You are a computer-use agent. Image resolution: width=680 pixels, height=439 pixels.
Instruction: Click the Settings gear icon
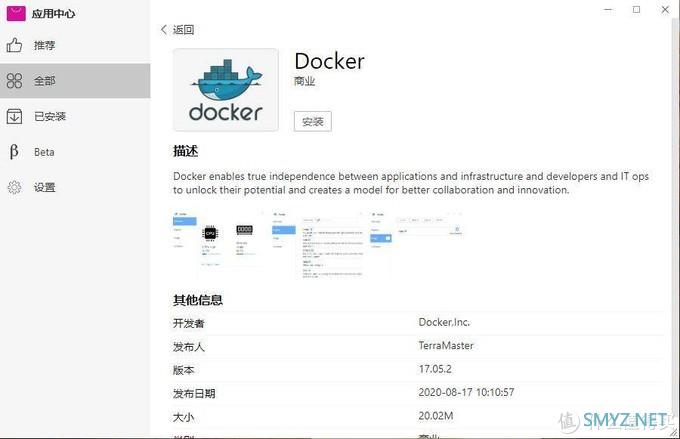14,187
